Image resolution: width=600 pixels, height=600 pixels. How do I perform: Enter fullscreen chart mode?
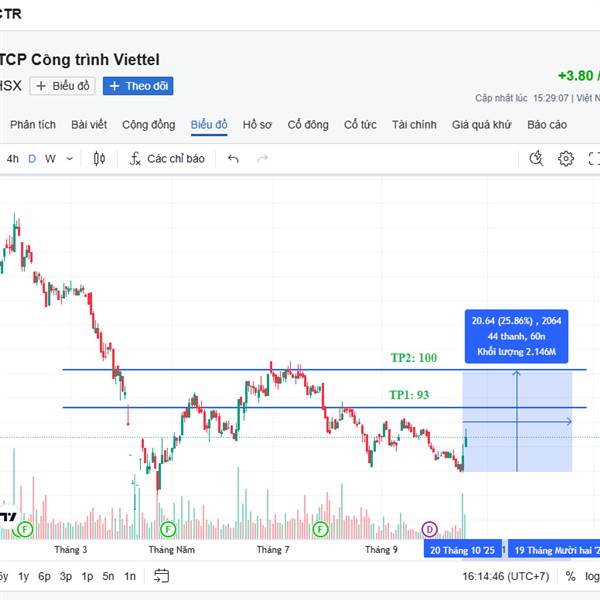tap(594, 158)
